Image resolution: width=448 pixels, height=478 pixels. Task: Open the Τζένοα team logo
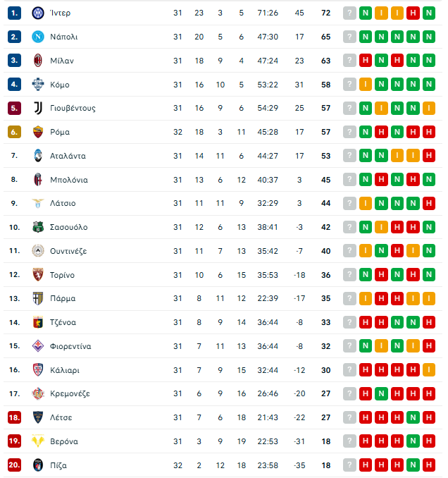pos(38,322)
